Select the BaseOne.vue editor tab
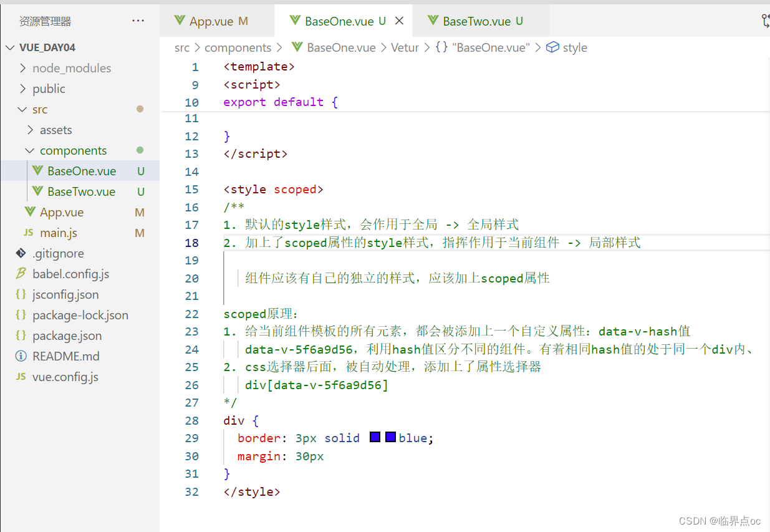This screenshot has height=532, width=770. point(344,21)
